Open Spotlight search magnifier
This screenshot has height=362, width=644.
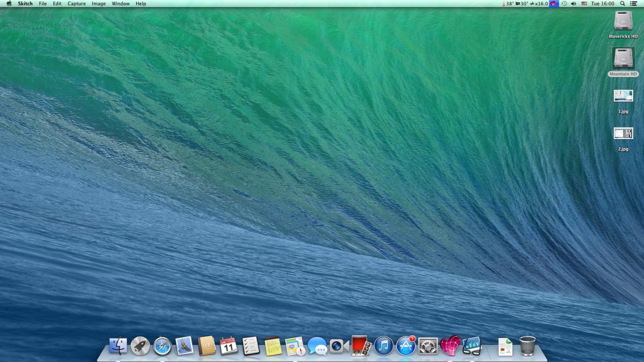622,4
